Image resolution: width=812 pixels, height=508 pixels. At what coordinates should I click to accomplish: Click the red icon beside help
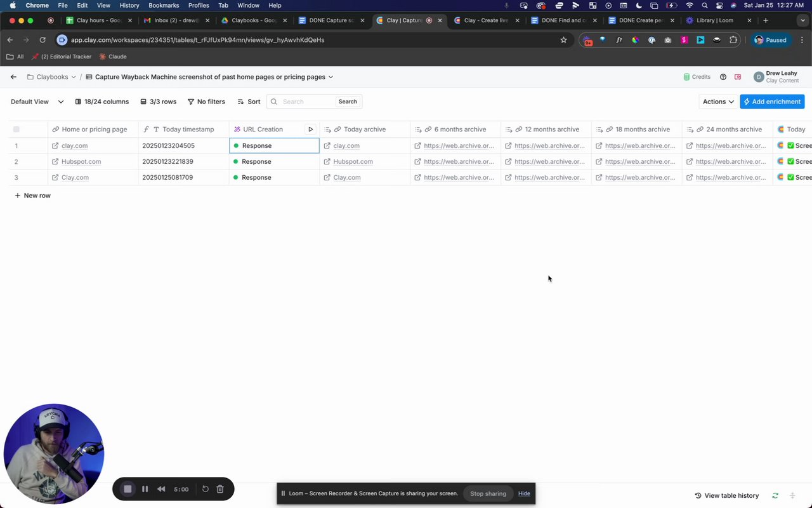(738, 77)
